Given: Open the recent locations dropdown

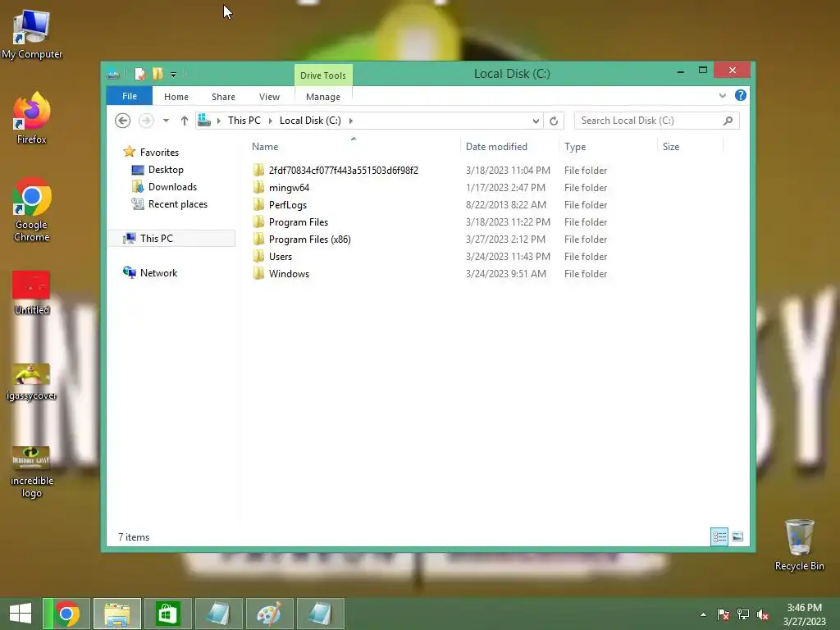Looking at the screenshot, I should pyautogui.click(x=166, y=121).
